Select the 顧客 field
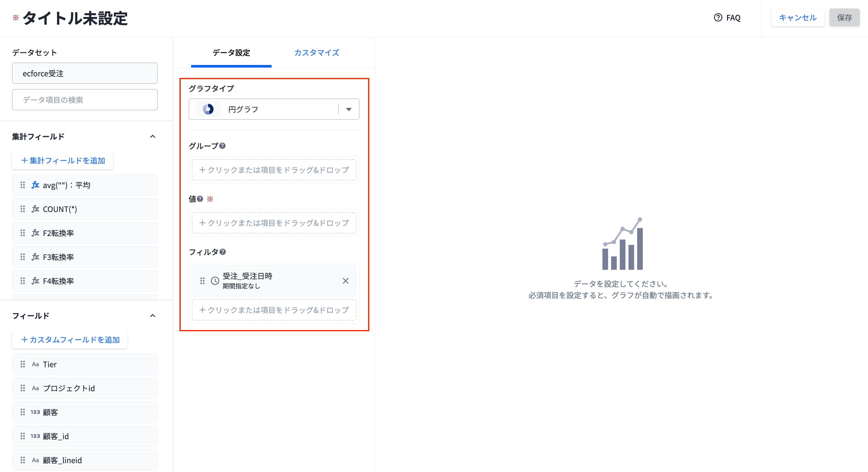Screen dimensions: 868x472 click(85, 412)
